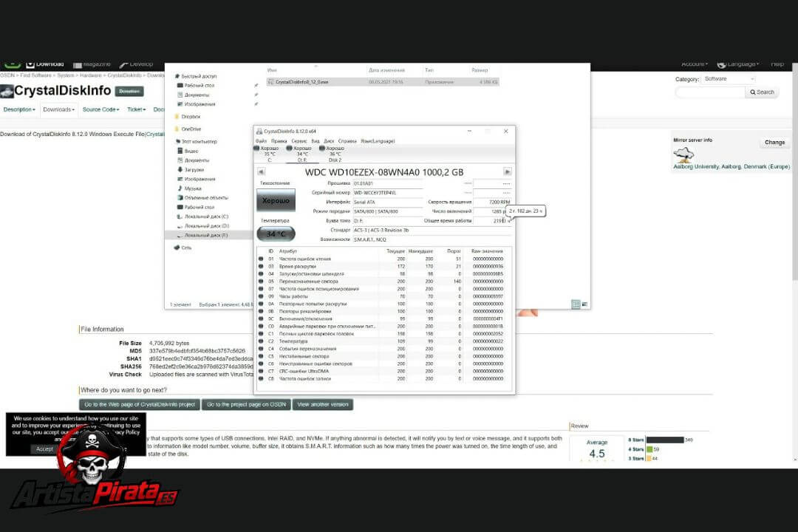The width and height of the screenshot is (798, 532).
Task: Click the ACS-3 standard value field
Action: pyautogui.click(x=432, y=230)
